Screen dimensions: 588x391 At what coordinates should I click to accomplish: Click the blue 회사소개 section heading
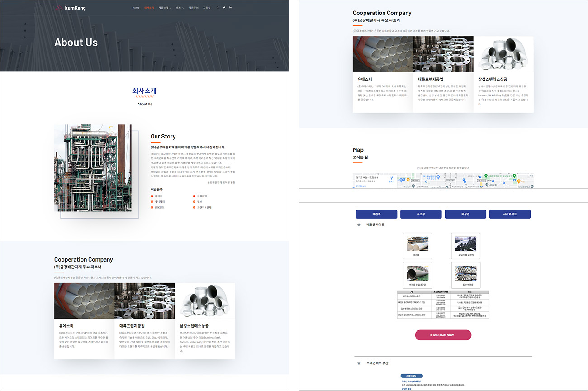click(144, 91)
